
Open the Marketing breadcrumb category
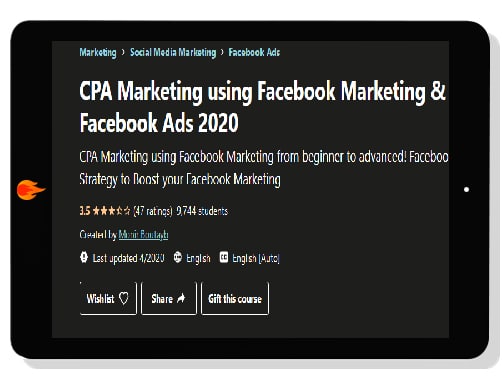coord(98,52)
